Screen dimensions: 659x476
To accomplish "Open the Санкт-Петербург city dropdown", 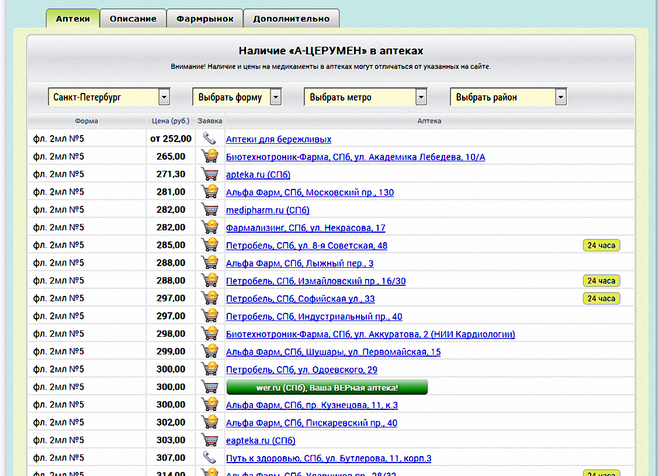I will click(x=109, y=97).
